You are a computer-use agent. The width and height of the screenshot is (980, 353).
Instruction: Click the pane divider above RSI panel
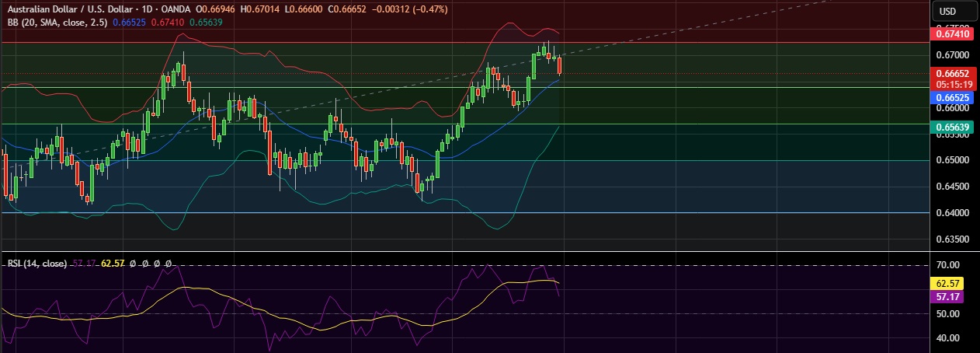click(466, 251)
